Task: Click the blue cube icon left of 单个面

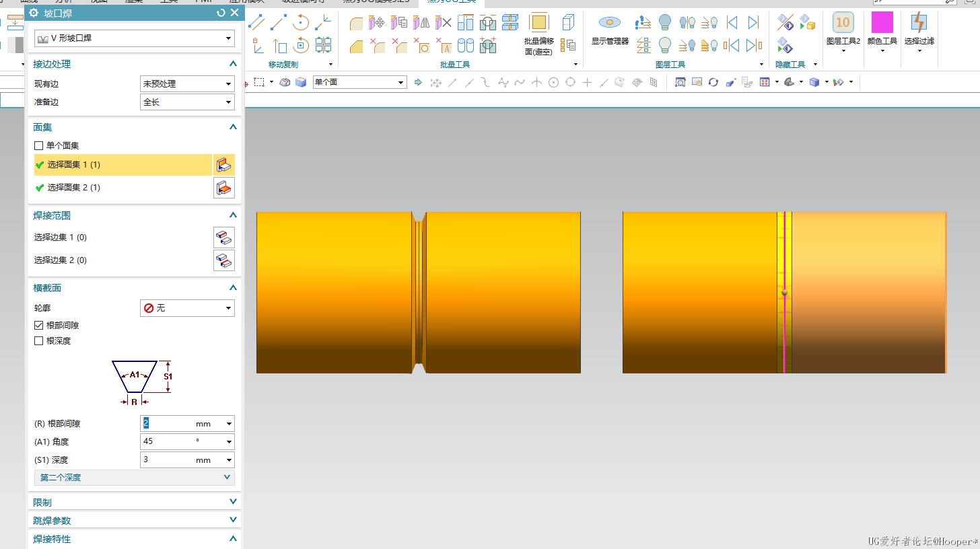Action: tap(300, 82)
